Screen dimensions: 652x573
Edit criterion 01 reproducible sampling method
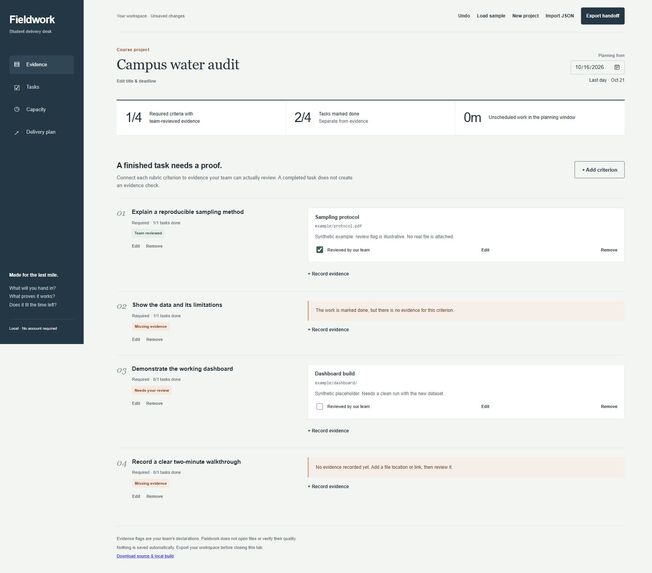coord(136,246)
